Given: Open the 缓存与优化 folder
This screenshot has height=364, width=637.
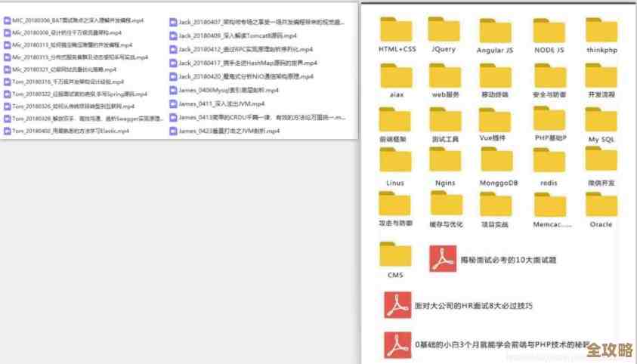Looking at the screenshot, I should (x=446, y=204).
